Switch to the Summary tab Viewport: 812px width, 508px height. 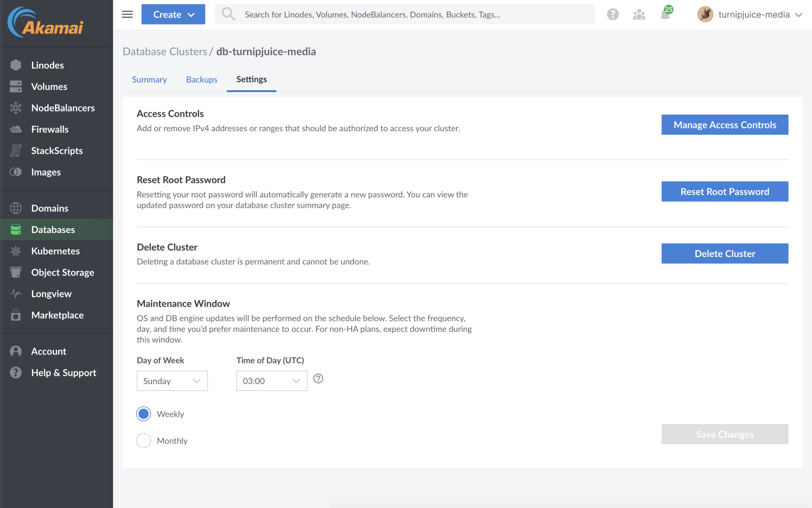point(149,79)
